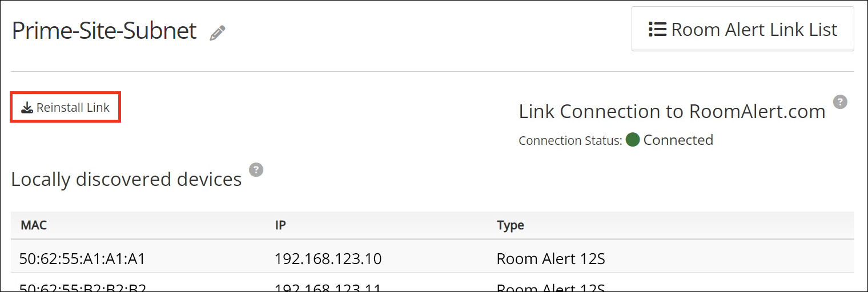Open the Room Alert Link List
This screenshot has width=868, height=292.
[x=742, y=30]
